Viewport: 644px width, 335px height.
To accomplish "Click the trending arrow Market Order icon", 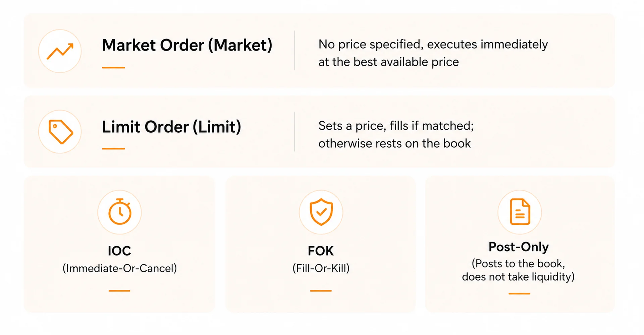I will click(60, 51).
